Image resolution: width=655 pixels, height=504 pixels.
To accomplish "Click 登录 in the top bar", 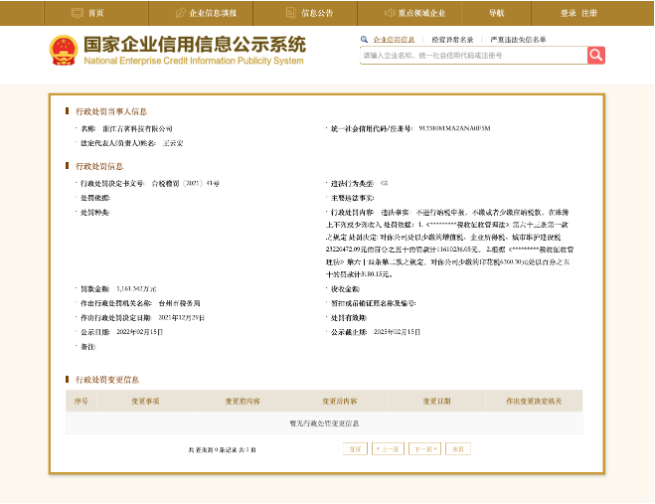I will 568,13.
